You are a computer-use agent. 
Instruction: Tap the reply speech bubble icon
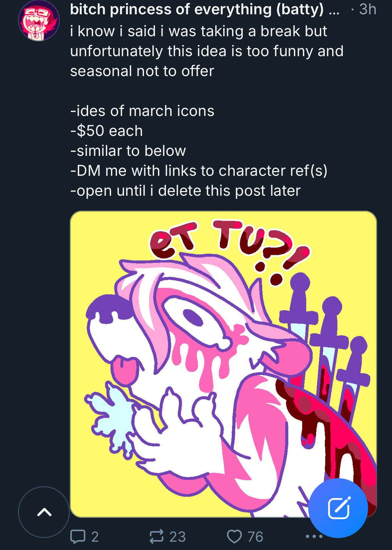[78, 536]
